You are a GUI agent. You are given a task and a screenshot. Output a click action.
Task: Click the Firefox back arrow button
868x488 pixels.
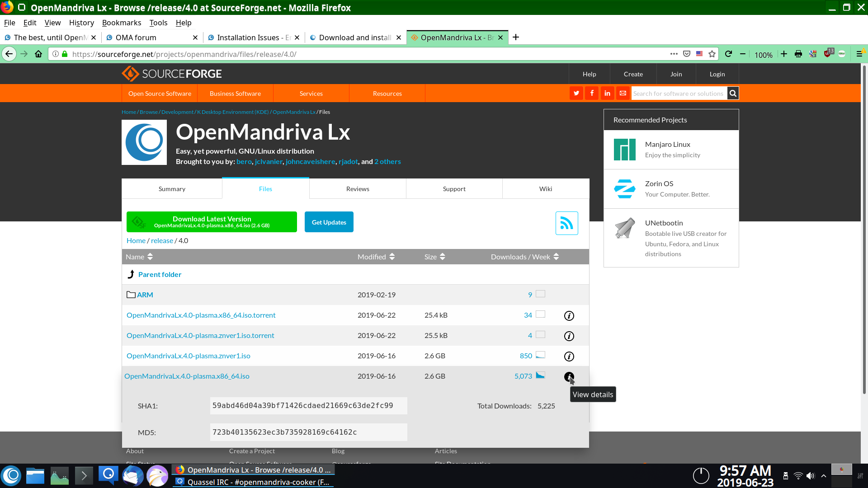[x=9, y=54]
